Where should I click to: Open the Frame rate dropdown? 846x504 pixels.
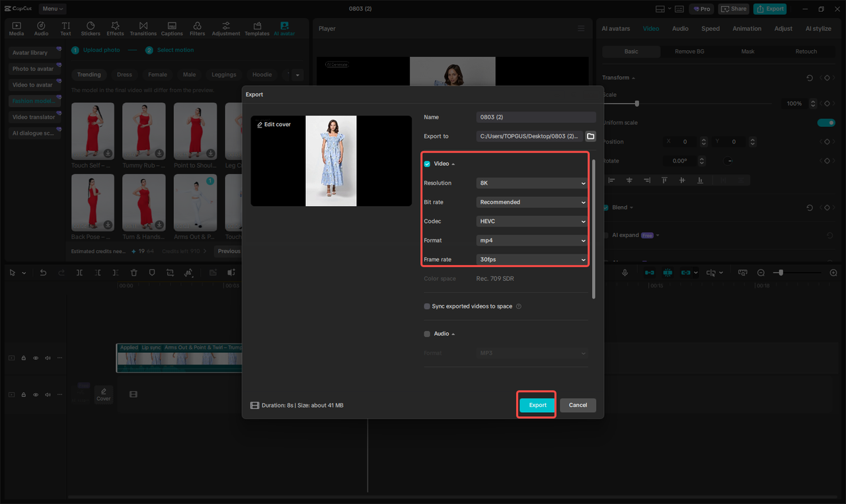[531, 259]
